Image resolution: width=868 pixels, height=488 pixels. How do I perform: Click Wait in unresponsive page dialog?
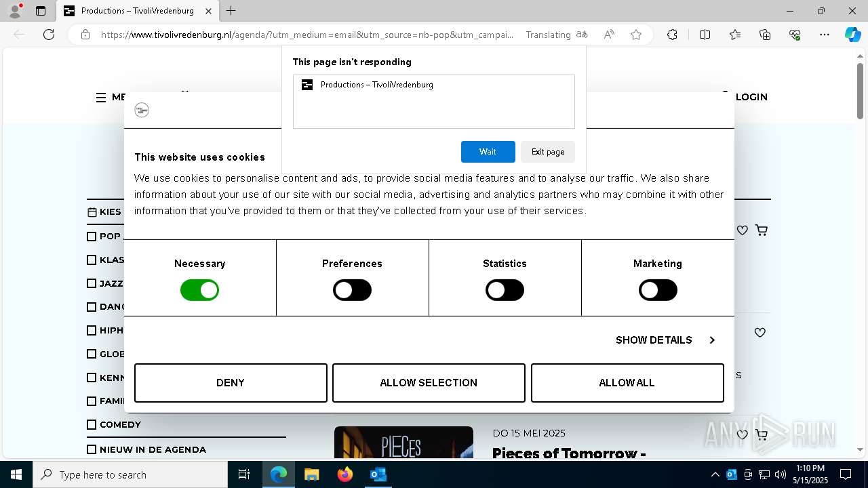(x=488, y=152)
